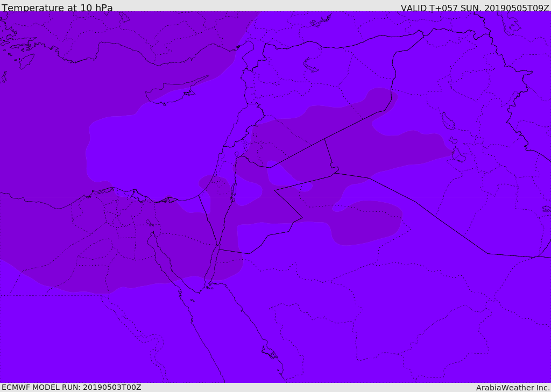Click the 'ArabiaWeather Inc.' credit text
This screenshot has width=551, height=392.
point(512,388)
